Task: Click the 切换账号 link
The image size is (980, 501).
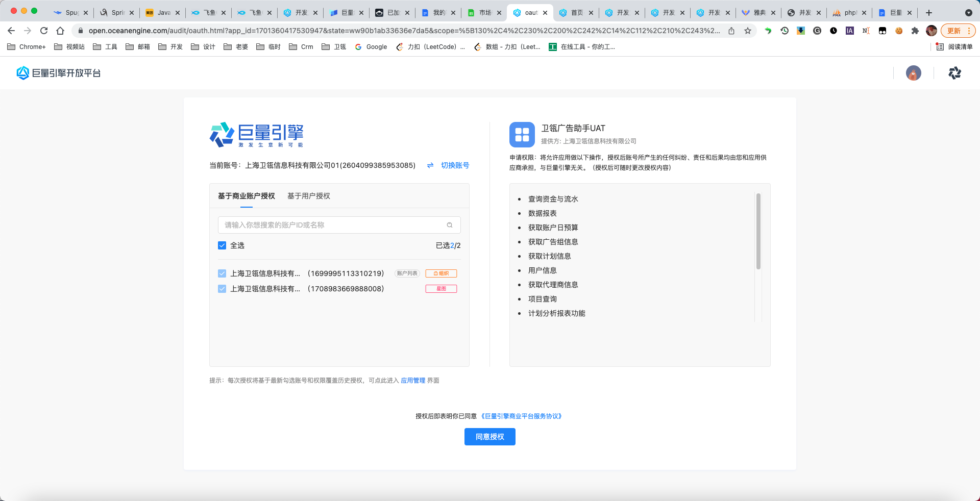Action: [455, 165]
